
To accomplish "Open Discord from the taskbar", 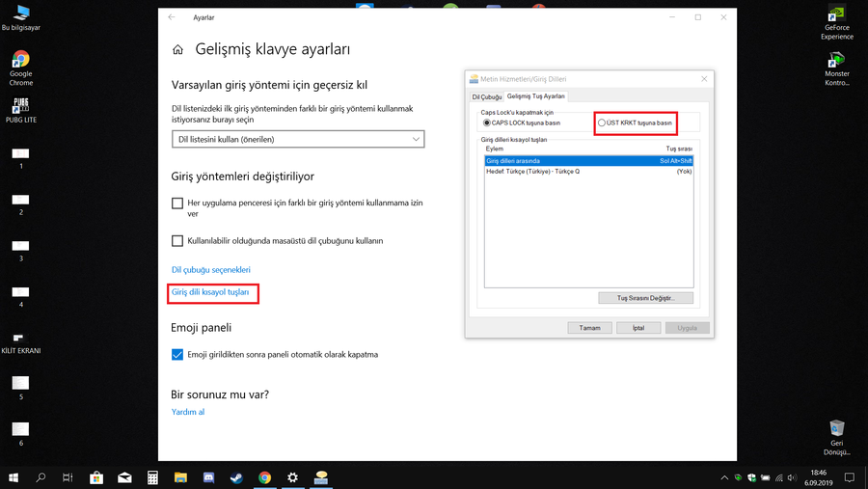I will [x=208, y=477].
